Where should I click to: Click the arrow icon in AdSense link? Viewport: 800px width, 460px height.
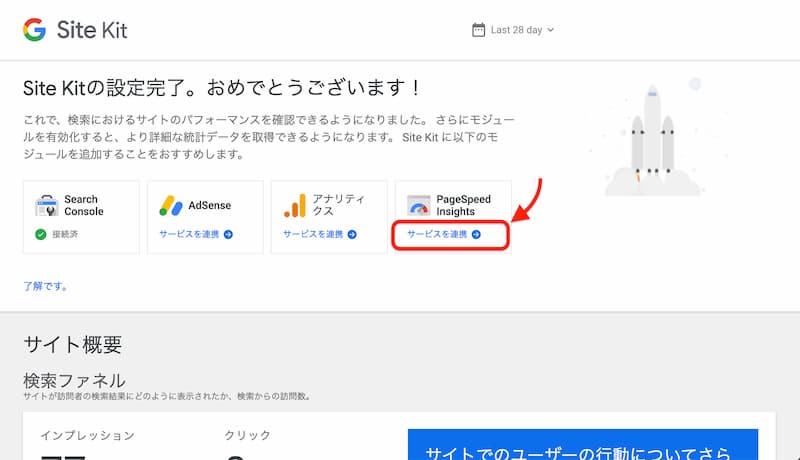pos(228,234)
